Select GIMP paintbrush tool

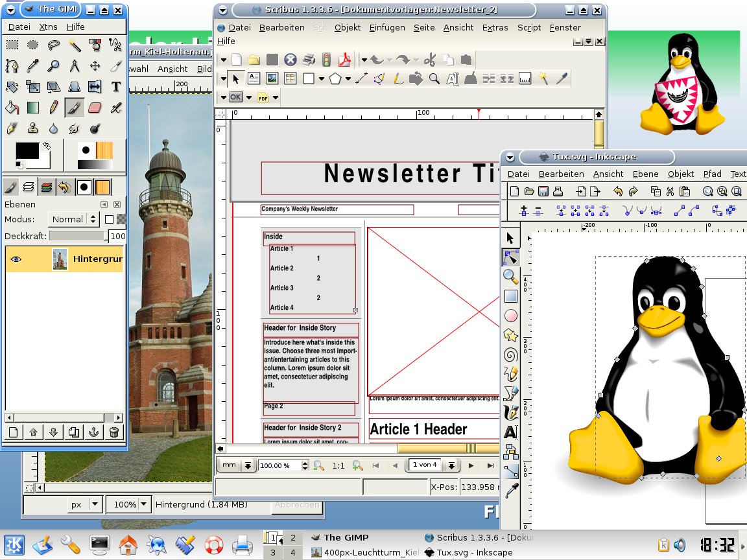click(x=75, y=108)
